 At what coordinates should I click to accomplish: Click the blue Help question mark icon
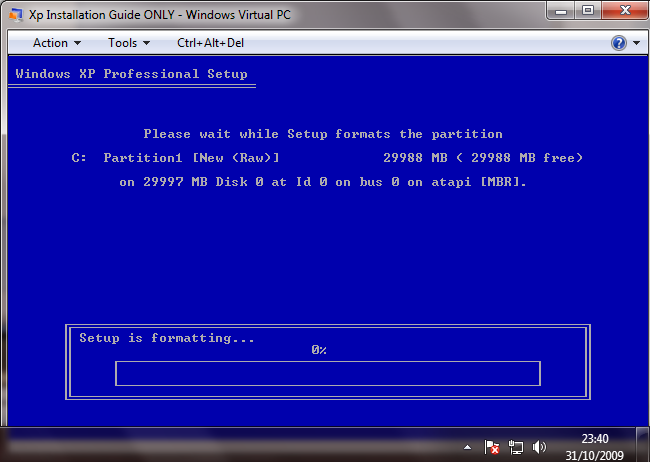click(x=619, y=43)
